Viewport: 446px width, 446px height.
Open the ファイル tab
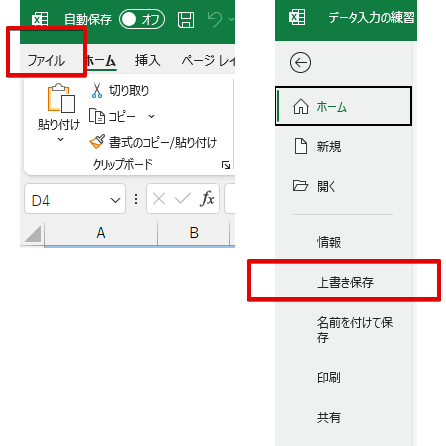click(x=46, y=61)
